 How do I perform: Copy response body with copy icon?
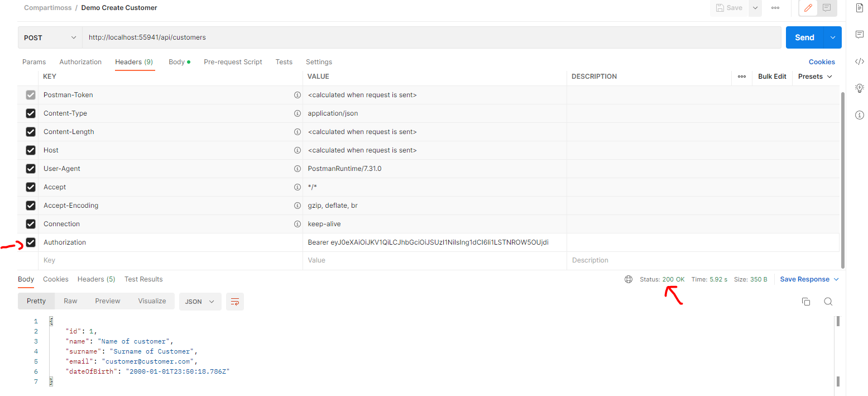tap(805, 302)
